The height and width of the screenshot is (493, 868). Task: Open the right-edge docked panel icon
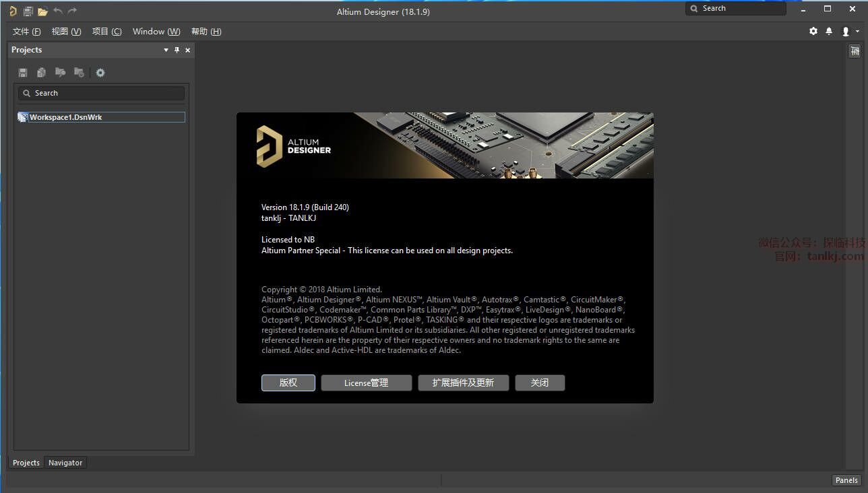click(855, 51)
